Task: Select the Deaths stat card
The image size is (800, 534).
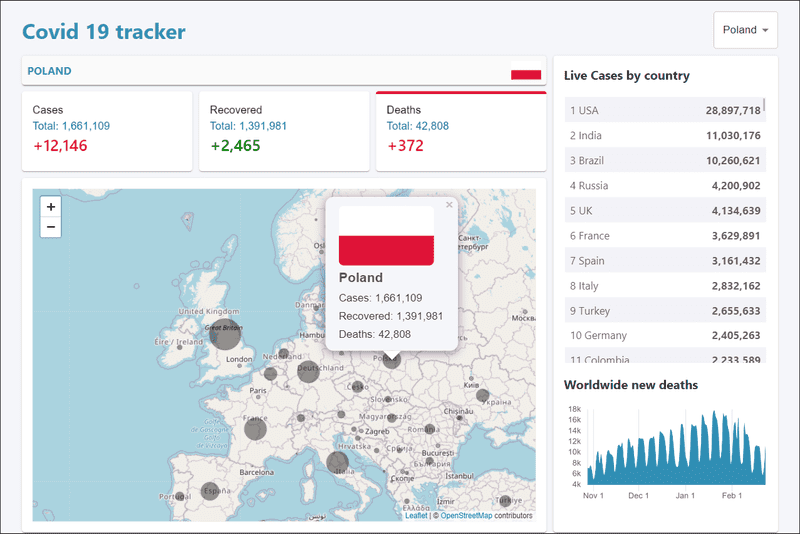Action: 460,131
